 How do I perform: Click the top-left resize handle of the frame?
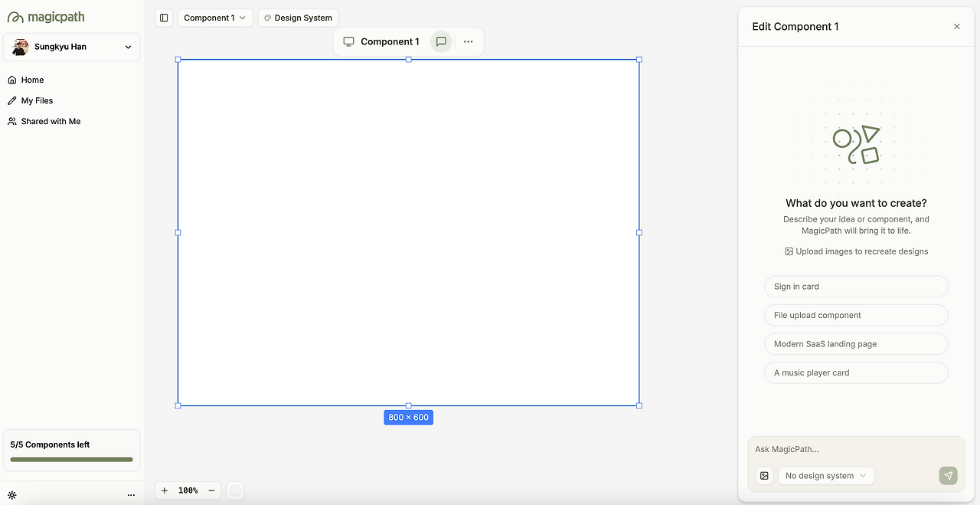pos(178,59)
